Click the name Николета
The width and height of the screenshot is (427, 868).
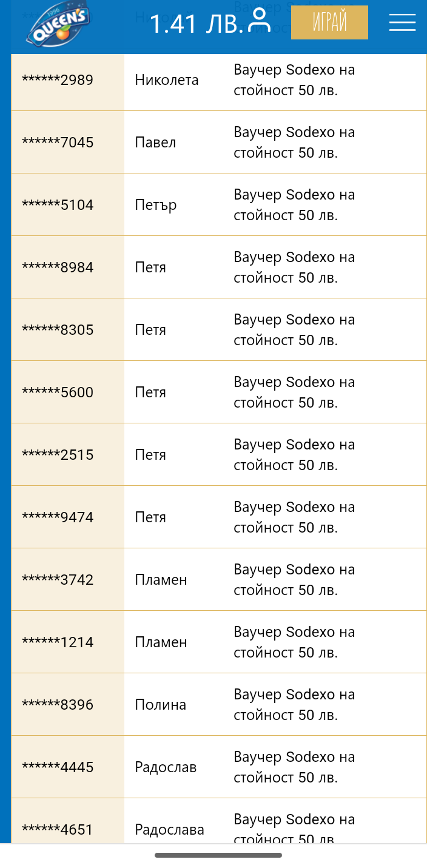coord(167,80)
